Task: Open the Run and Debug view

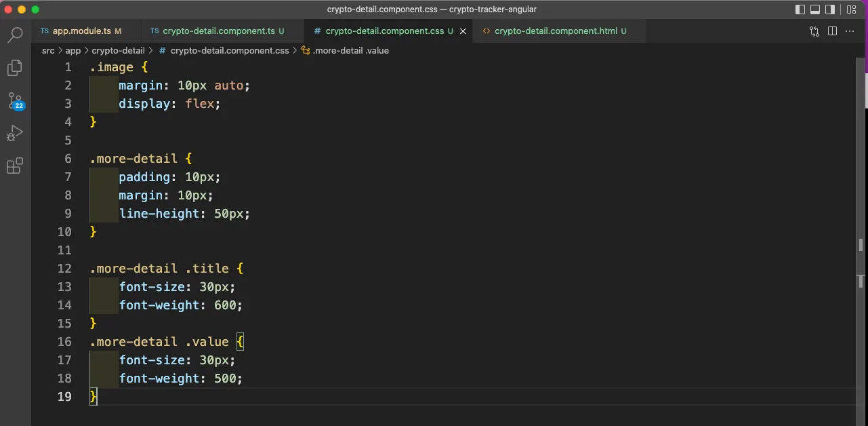Action: coord(15,133)
